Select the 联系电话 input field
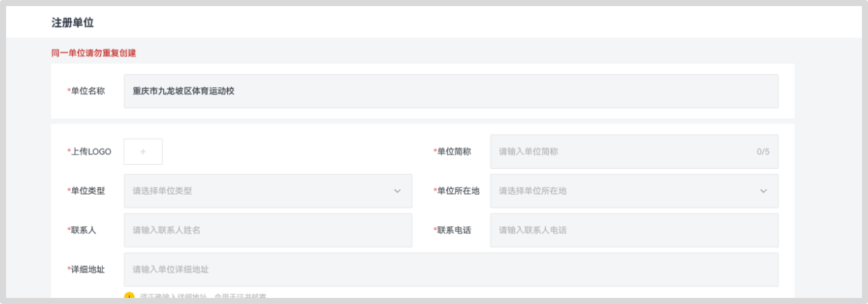 point(634,230)
